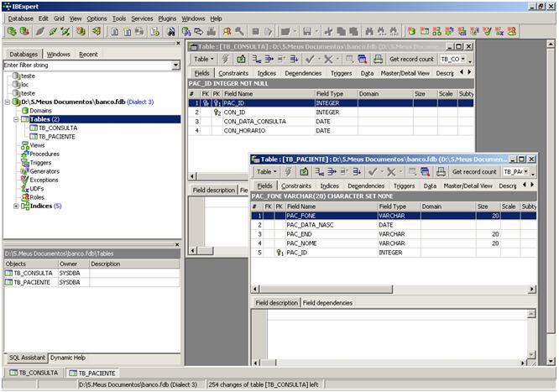The width and height of the screenshot is (559, 392).
Task: Click the commit checkmark in TB_PACIENTE toolbar
Action: (372, 171)
